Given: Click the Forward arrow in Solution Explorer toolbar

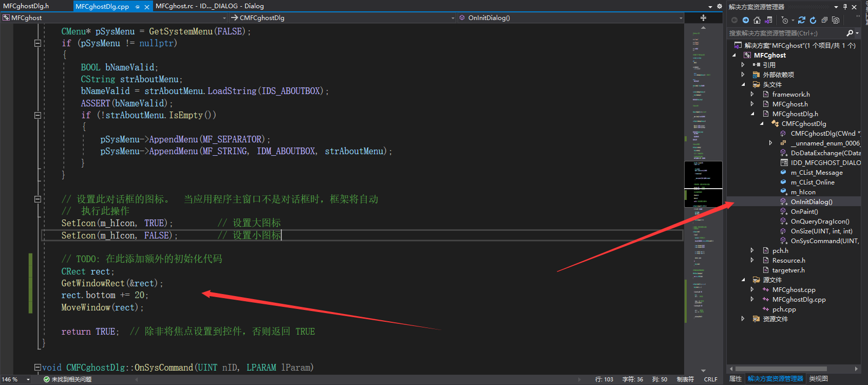Looking at the screenshot, I should pyautogui.click(x=746, y=20).
